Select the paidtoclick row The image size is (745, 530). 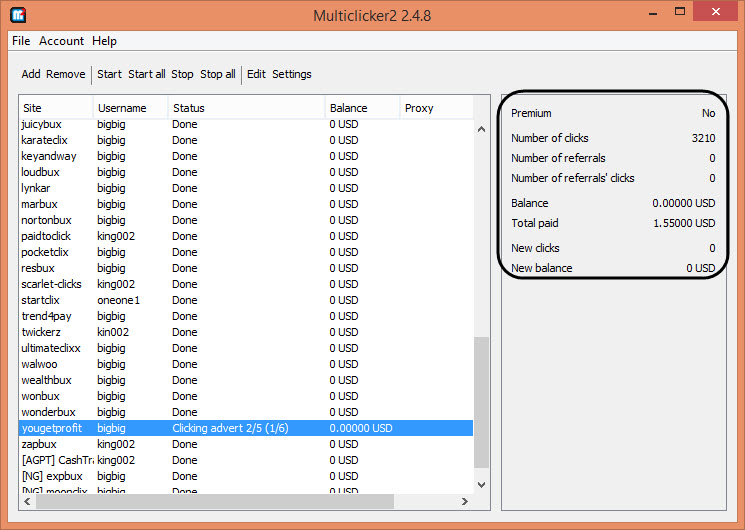246,236
